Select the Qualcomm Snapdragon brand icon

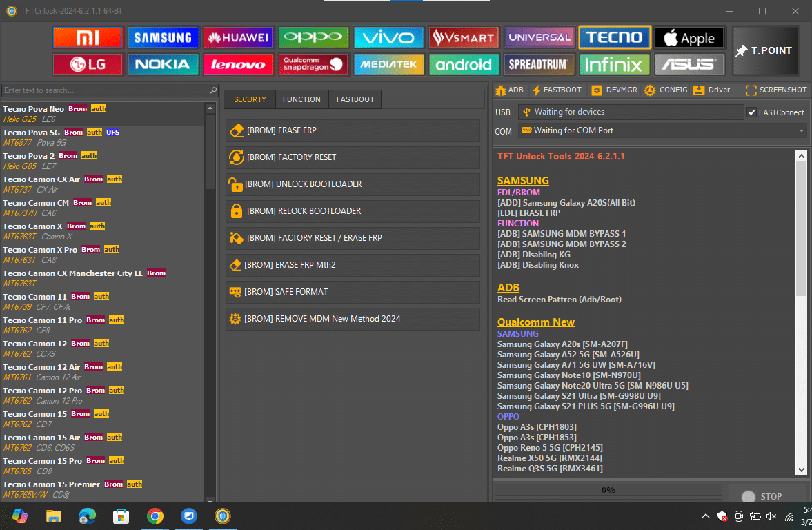click(313, 64)
